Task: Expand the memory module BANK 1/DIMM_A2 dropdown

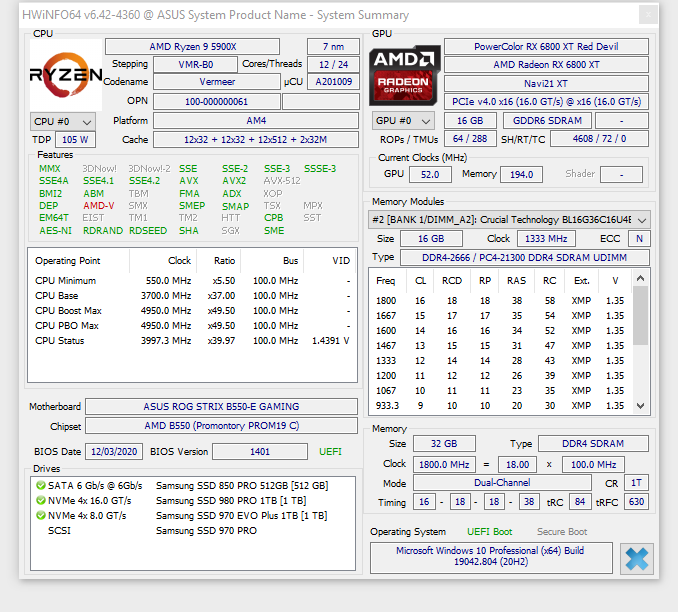Action: click(509, 220)
